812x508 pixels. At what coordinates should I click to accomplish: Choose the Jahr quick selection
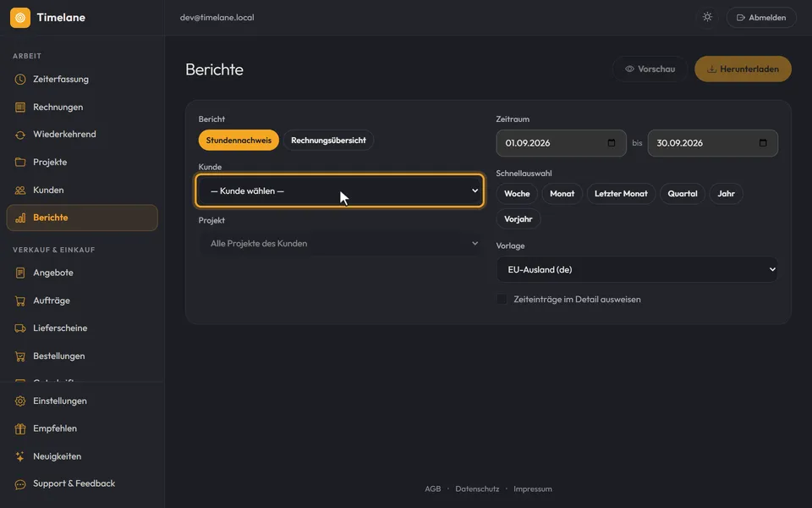[726, 193]
